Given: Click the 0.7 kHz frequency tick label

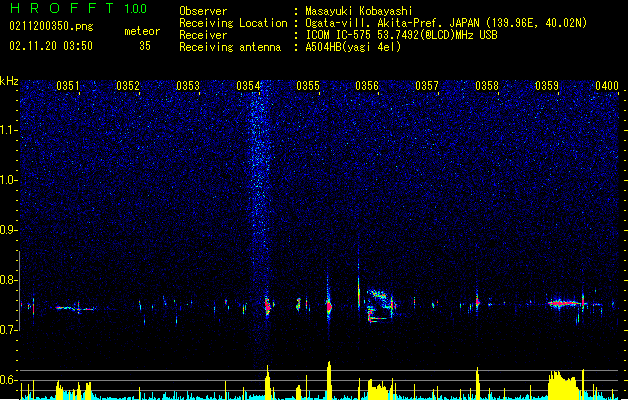Looking at the screenshot, I should click(9, 330).
